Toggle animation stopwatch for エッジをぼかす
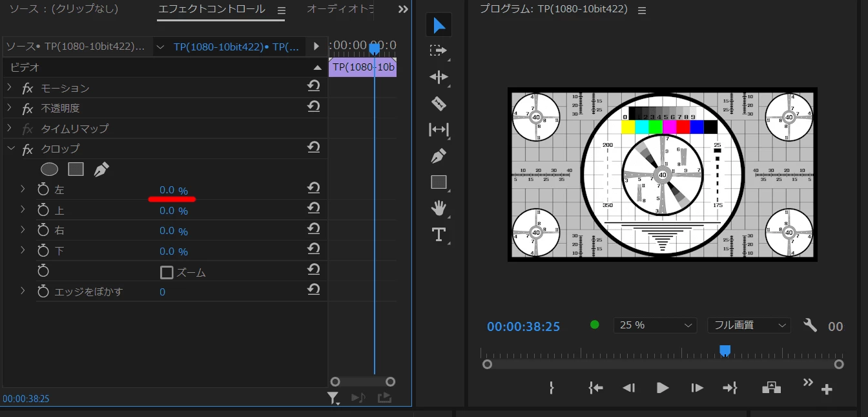 click(x=43, y=291)
